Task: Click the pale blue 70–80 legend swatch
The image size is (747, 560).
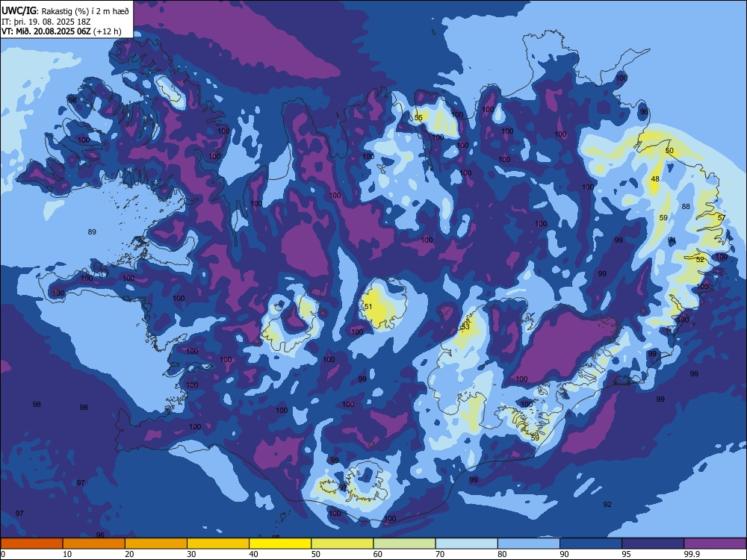Action: 466,544
